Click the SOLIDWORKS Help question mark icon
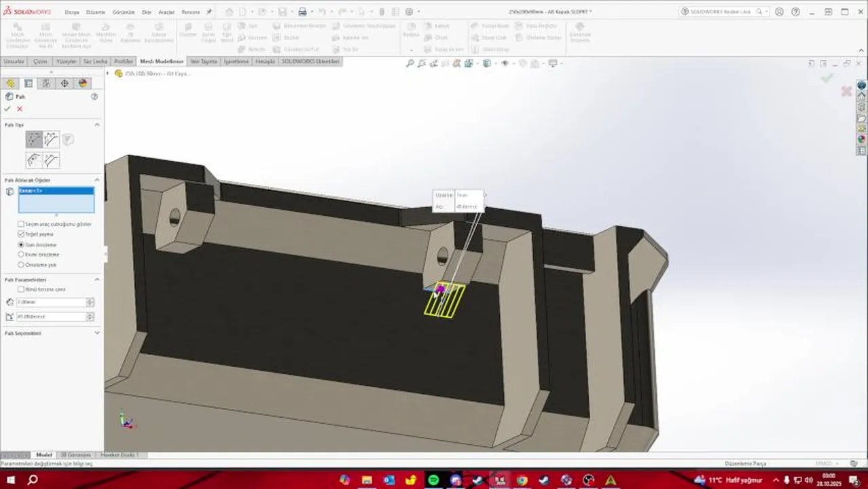The width and height of the screenshot is (868, 489). (795, 12)
